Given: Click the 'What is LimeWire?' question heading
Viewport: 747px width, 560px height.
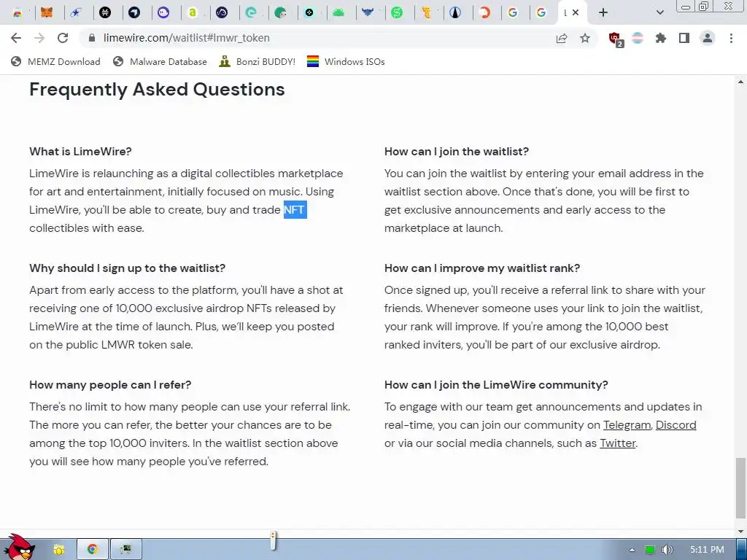Looking at the screenshot, I should pos(80,152).
